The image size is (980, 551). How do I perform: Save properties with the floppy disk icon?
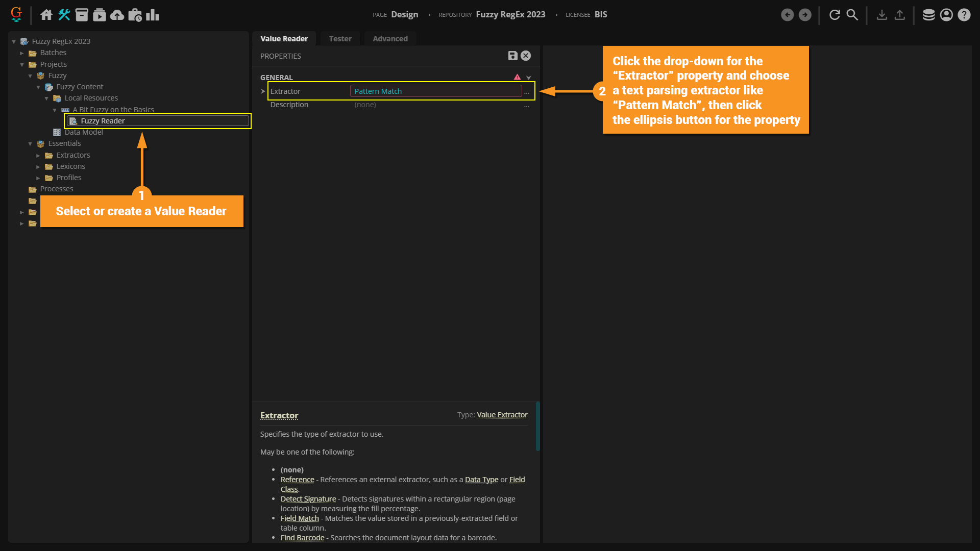click(x=512, y=56)
